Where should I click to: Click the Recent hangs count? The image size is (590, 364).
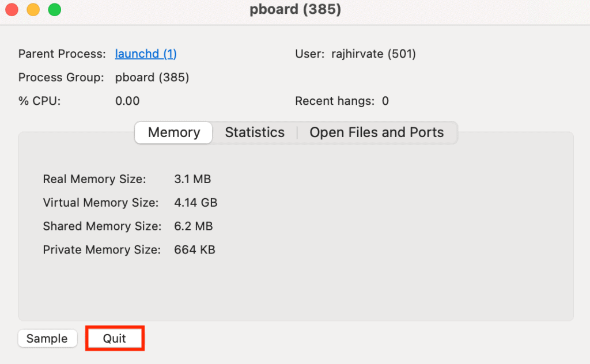coord(385,101)
